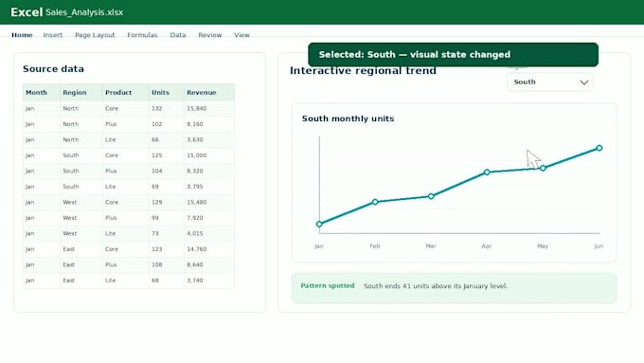This screenshot has width=644, height=363.
Task: Click the 'South ends 41 units' insight text
Action: (436, 286)
